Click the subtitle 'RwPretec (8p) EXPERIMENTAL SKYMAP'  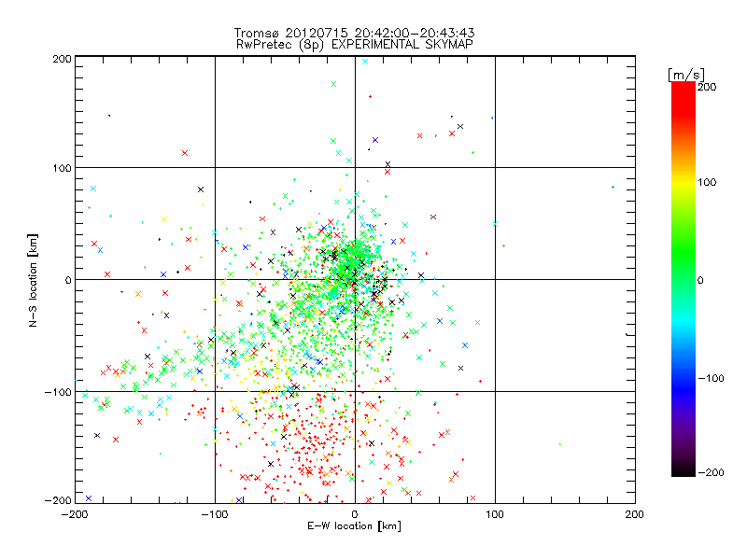(x=355, y=45)
